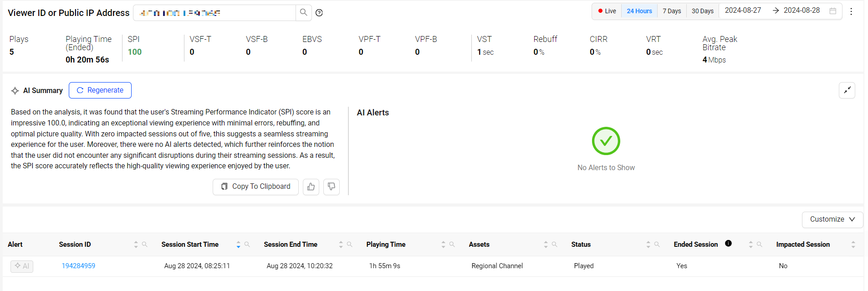
Task: Collapse the AI Summary panel with shrink icon
Action: pos(847,90)
